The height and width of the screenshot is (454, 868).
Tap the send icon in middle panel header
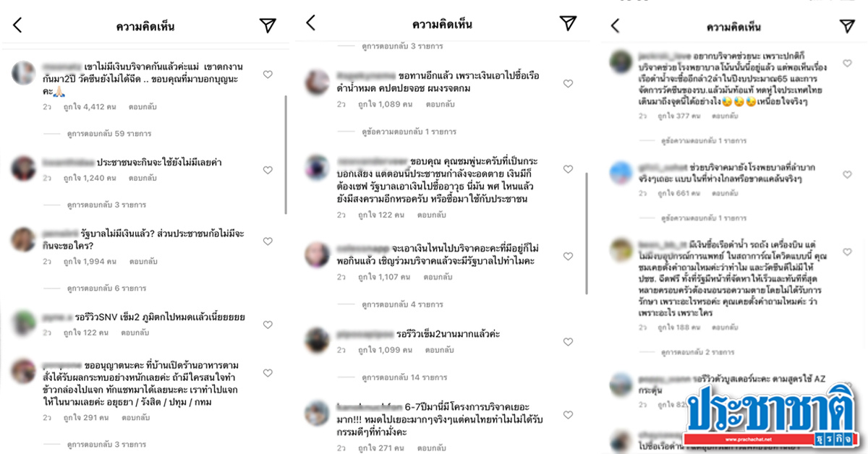click(568, 22)
